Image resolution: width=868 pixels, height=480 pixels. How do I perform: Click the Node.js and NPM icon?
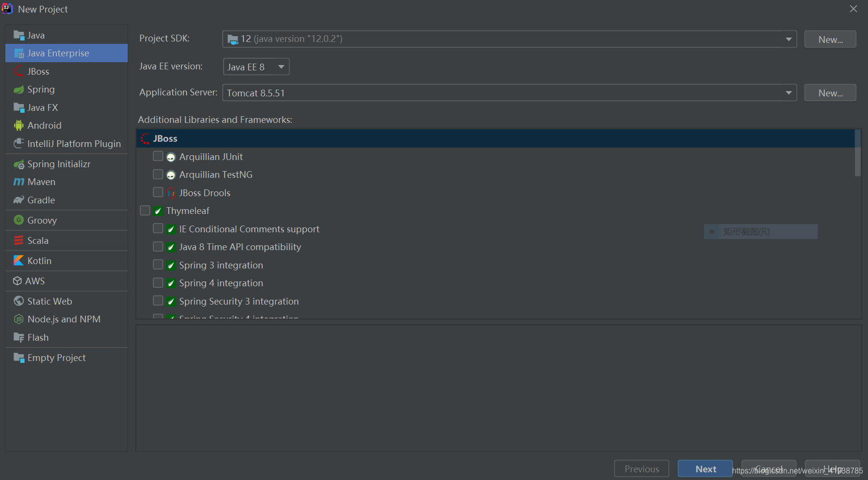(19, 319)
